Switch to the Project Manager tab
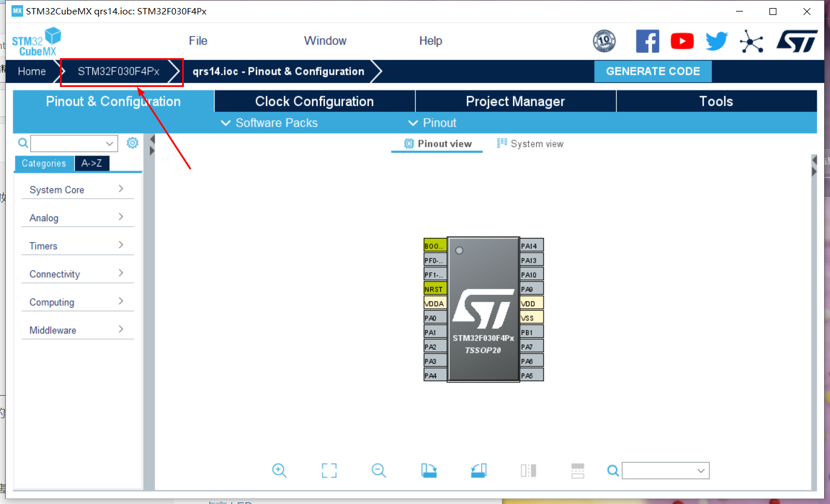The height and width of the screenshot is (504, 830). point(515,101)
